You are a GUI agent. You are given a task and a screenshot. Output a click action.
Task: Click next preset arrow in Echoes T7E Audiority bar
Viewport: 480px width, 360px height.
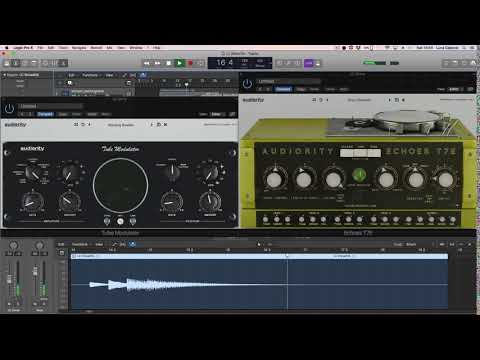point(389,100)
